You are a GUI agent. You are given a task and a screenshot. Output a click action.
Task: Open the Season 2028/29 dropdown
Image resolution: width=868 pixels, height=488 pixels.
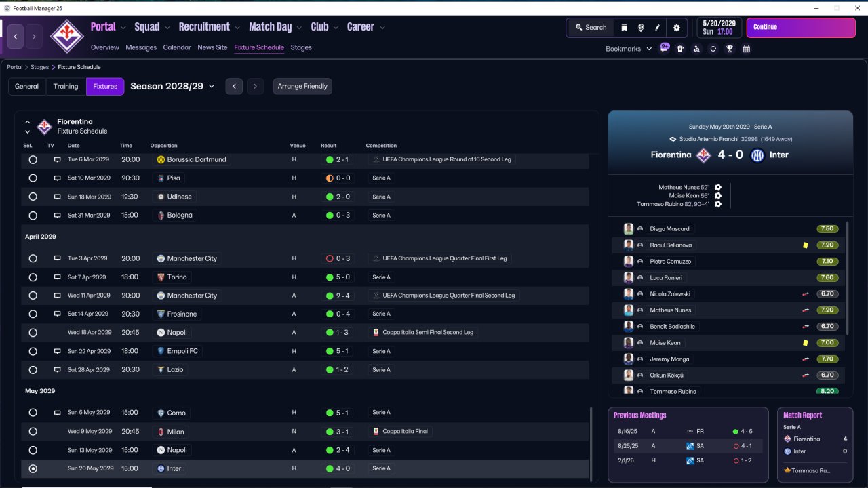(x=172, y=86)
